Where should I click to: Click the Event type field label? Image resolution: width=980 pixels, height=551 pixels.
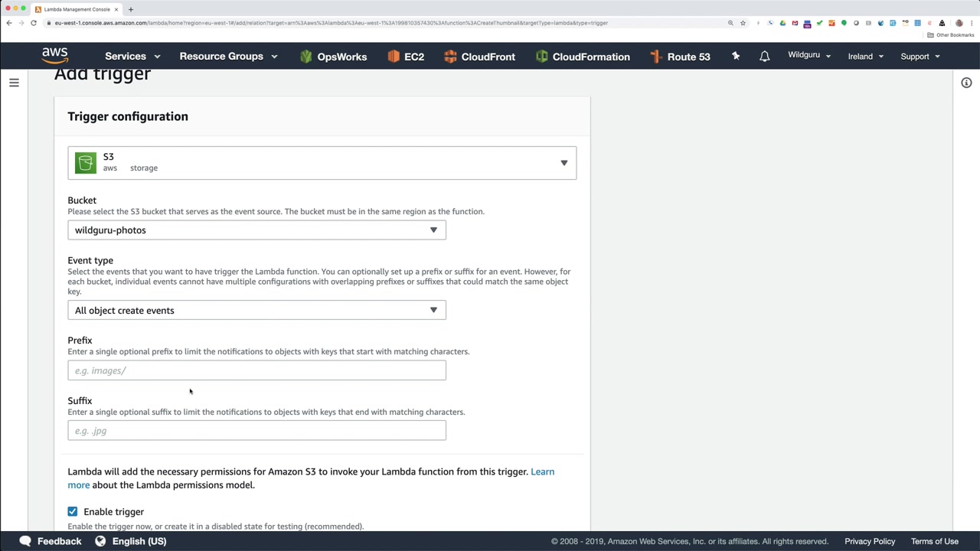coord(90,260)
